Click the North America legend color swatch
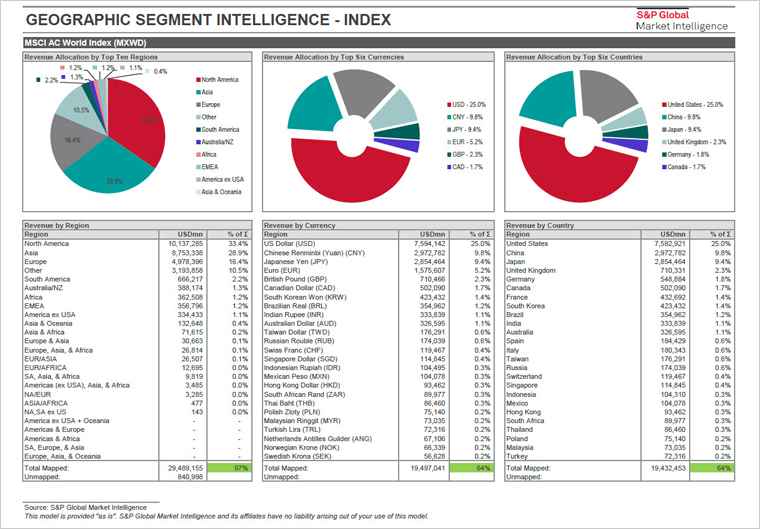This screenshot has height=529, width=760. pyautogui.click(x=198, y=80)
